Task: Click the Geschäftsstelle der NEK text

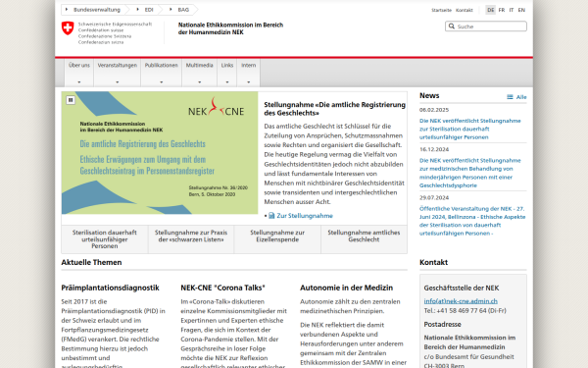Action: (x=462, y=288)
